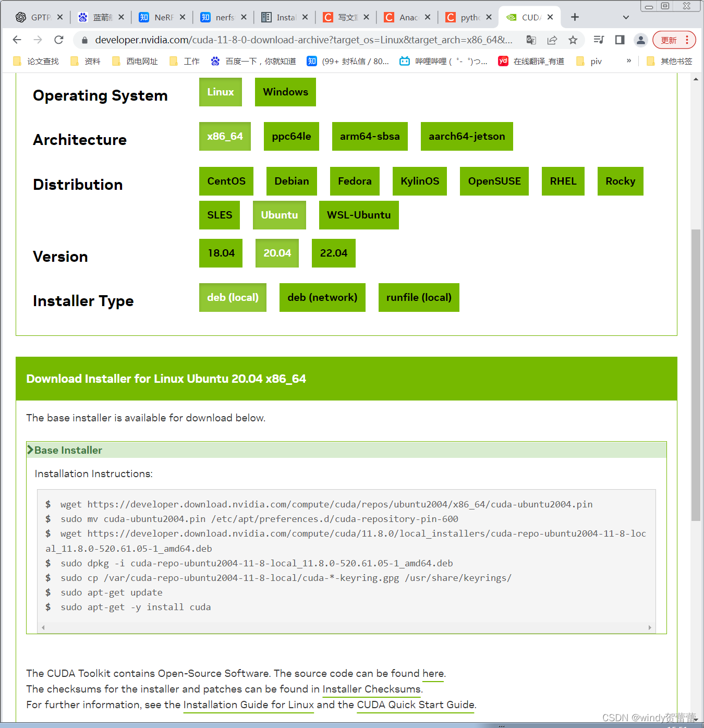
Task: Open the reading list sidebar icon
Action: (620, 40)
